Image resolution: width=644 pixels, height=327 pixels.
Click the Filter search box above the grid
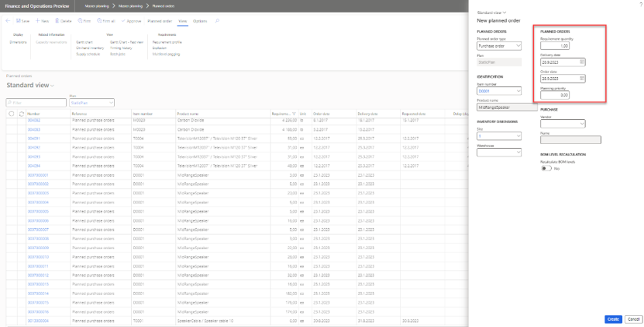pos(36,103)
